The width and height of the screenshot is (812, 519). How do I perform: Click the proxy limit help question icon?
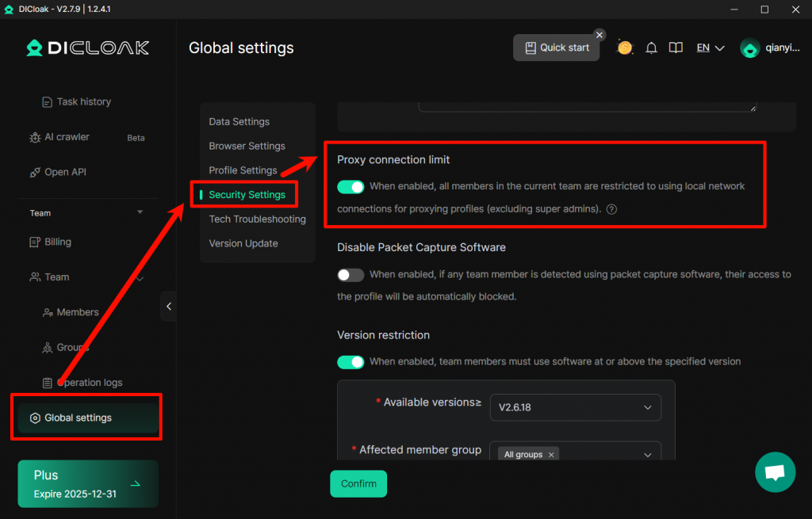[611, 210]
